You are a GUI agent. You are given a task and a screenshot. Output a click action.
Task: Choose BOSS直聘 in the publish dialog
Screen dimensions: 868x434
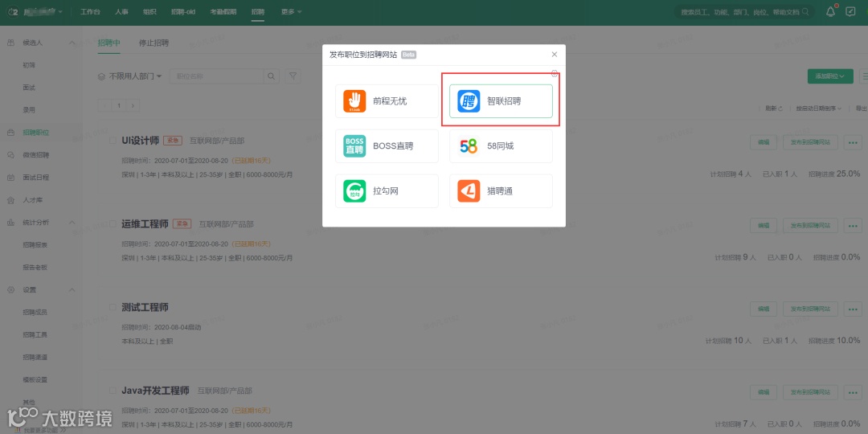pos(387,146)
